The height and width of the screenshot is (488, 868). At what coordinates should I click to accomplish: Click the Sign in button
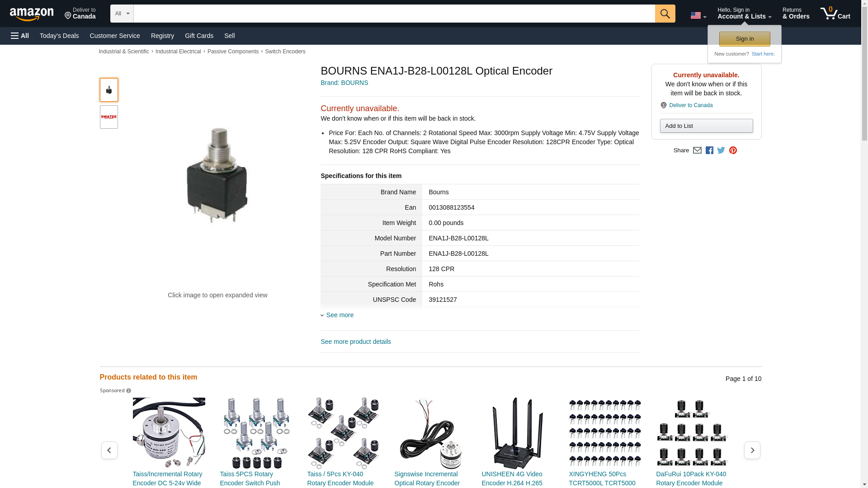tap(745, 39)
